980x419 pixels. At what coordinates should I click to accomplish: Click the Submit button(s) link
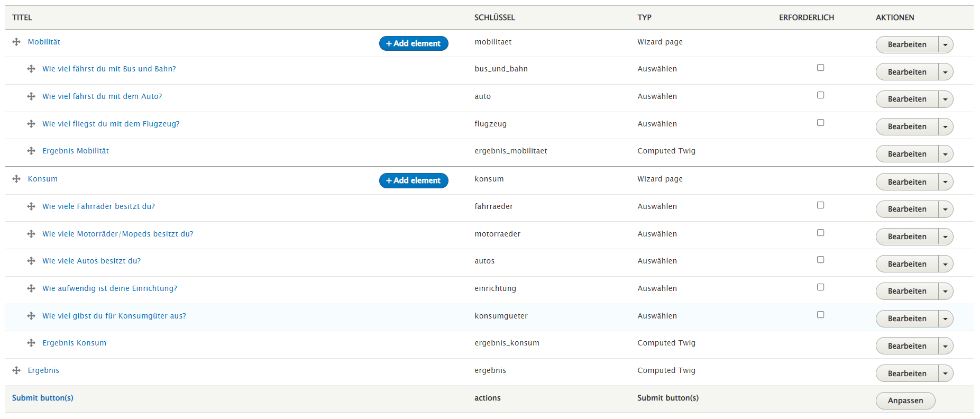[x=43, y=397]
